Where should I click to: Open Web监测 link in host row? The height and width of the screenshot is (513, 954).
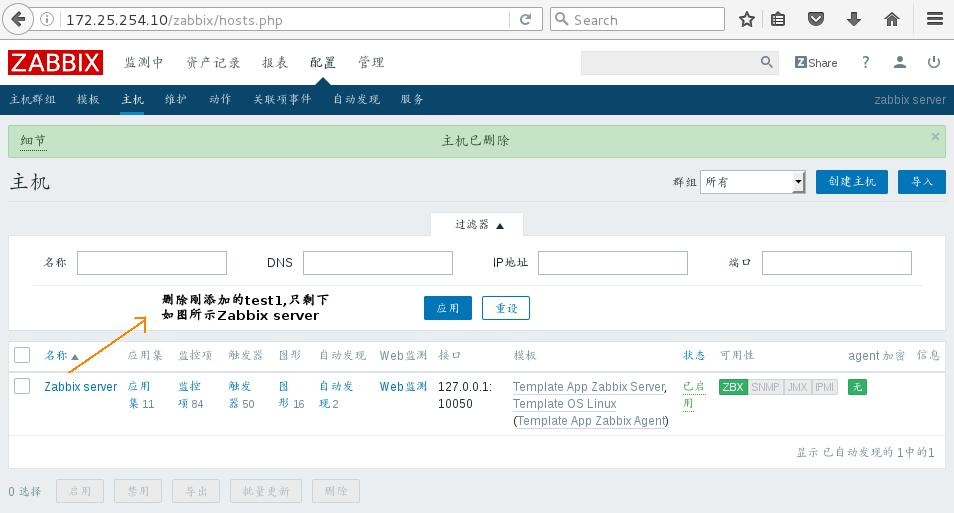point(403,387)
